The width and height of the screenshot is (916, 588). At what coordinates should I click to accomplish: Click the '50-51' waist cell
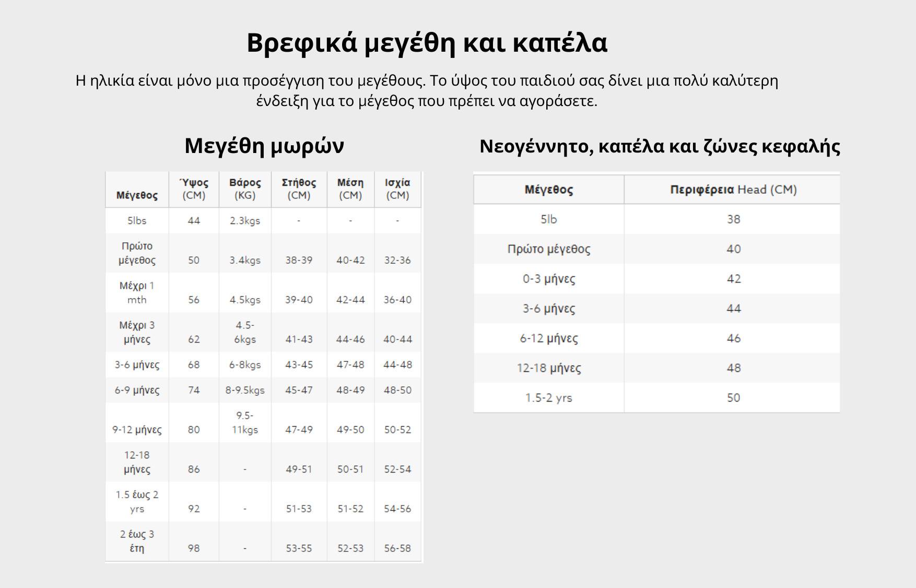tap(350, 469)
